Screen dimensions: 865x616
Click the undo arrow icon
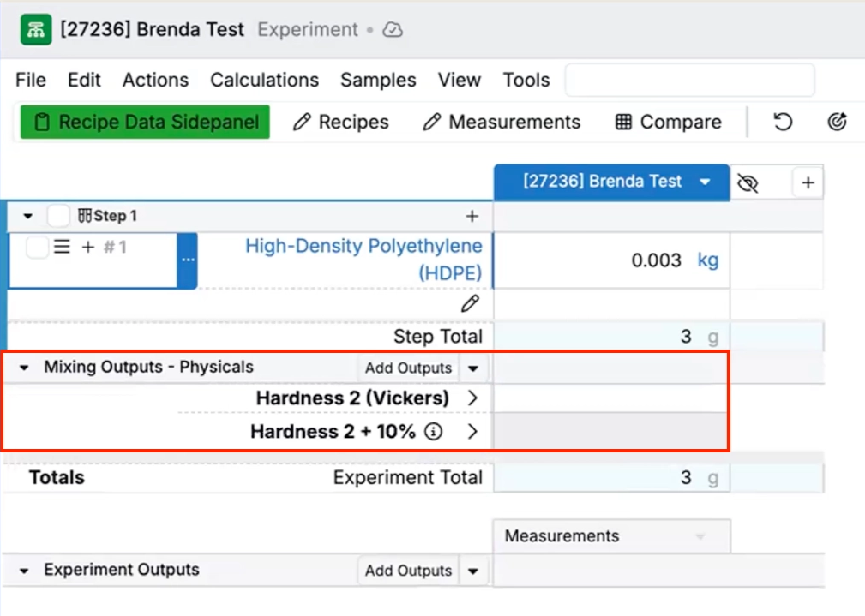[783, 122]
